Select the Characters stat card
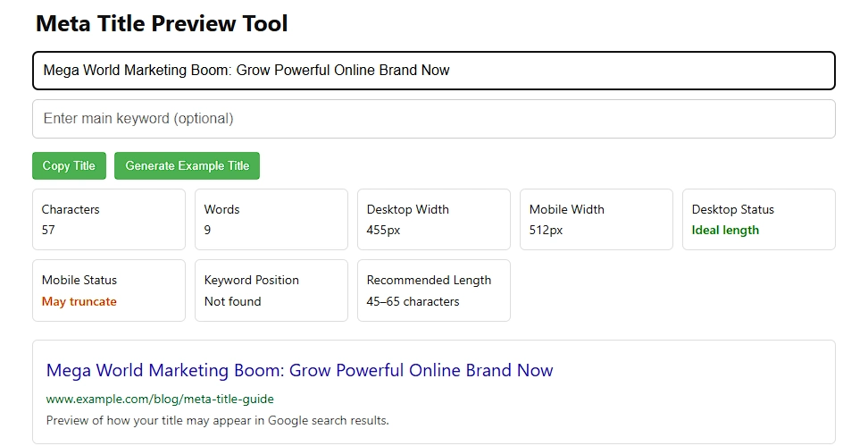Image resolution: width=868 pixels, height=446 pixels. tap(108, 219)
